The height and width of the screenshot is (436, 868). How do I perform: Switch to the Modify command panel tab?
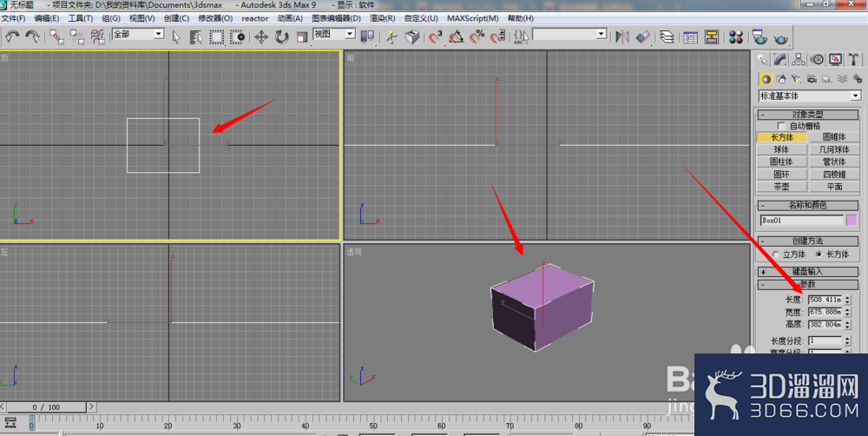coord(780,59)
